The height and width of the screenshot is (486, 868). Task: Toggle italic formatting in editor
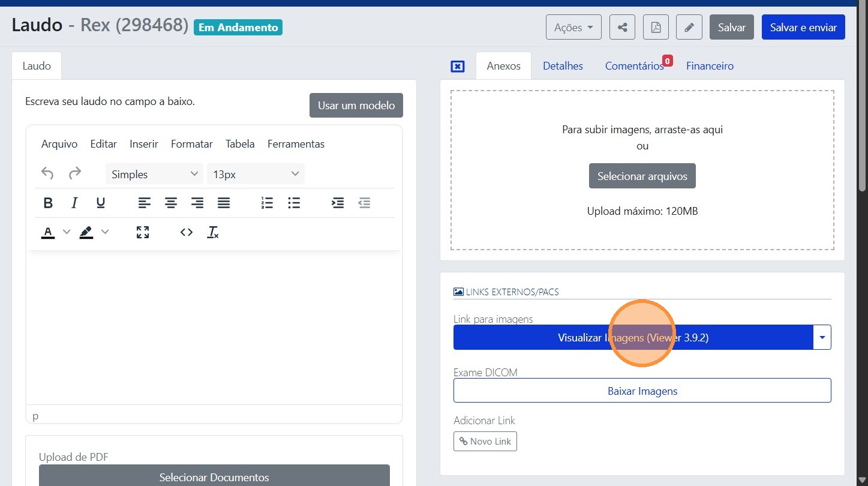[x=74, y=203]
